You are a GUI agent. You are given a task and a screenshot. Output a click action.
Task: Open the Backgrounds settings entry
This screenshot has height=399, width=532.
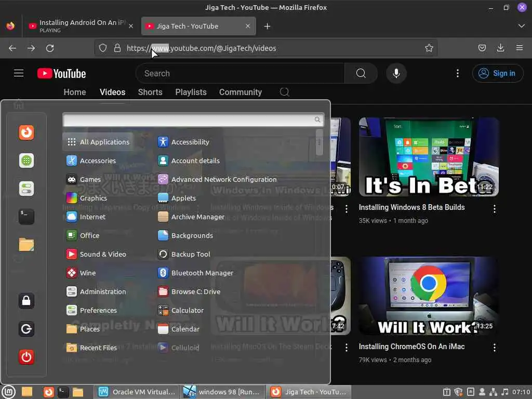(185, 235)
